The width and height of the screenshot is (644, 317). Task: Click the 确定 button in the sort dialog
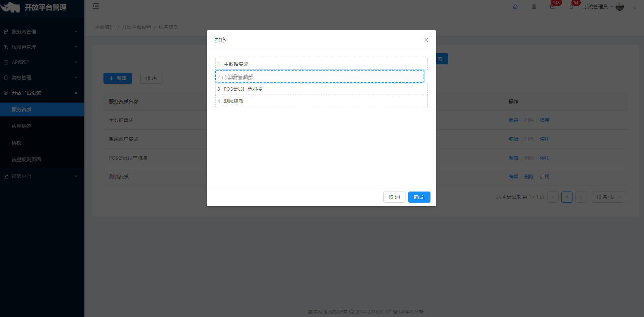coord(419,197)
